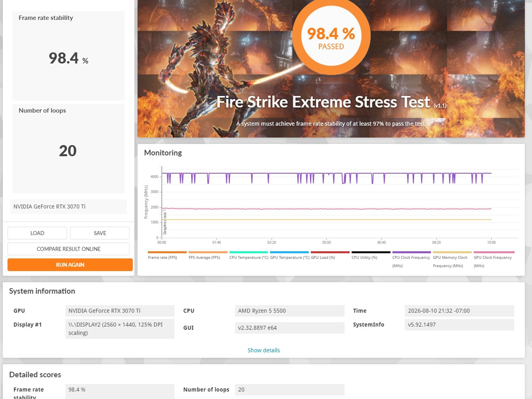Select the SystemInfo version field
Image resolution: width=532 pixels, height=399 pixels.
pos(459,325)
